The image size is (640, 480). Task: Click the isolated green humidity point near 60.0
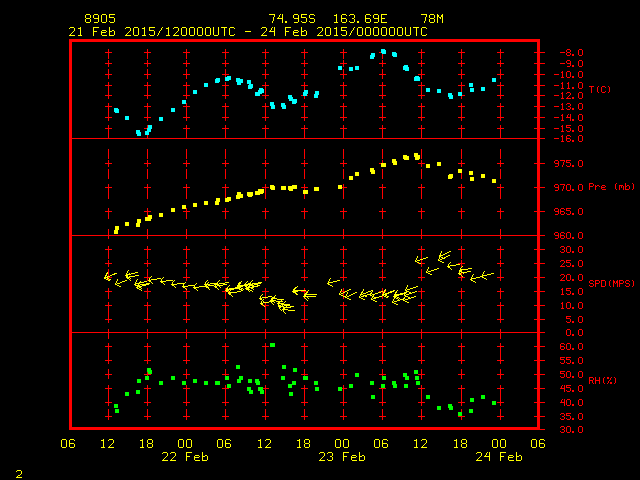[x=272, y=345]
